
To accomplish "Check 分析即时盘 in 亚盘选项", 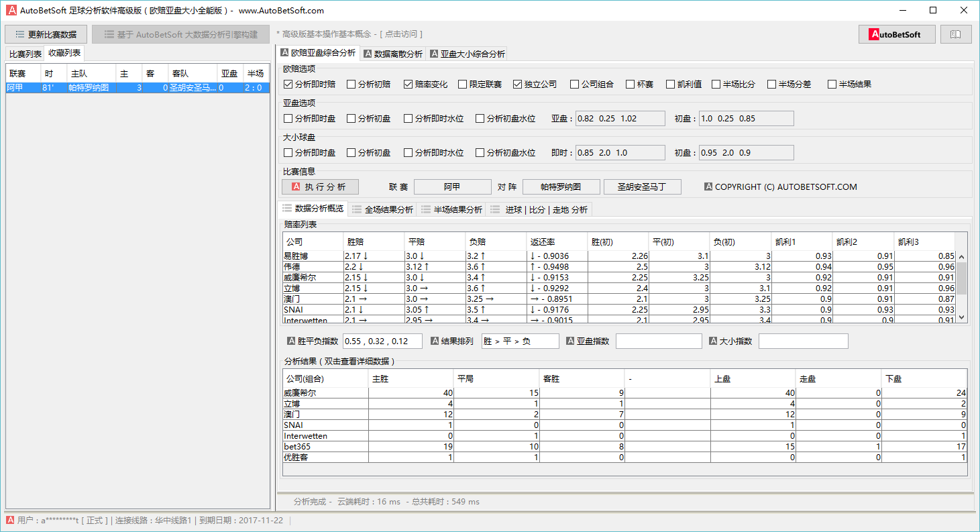I will [x=288, y=119].
